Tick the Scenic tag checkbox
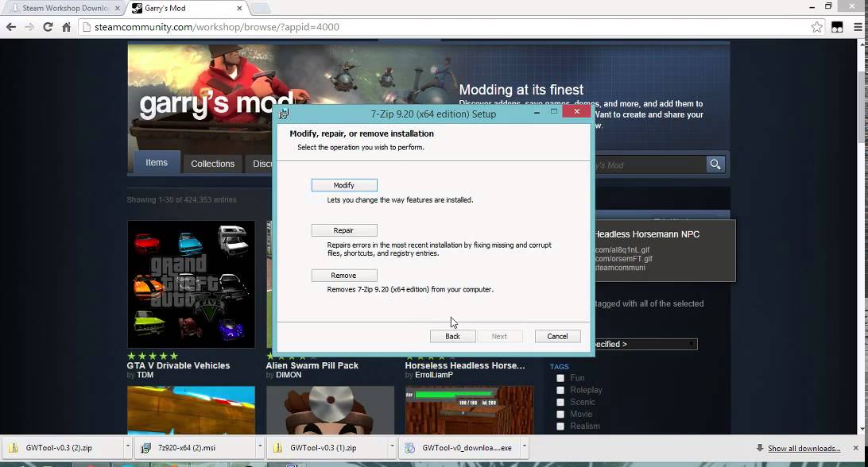 click(x=560, y=402)
